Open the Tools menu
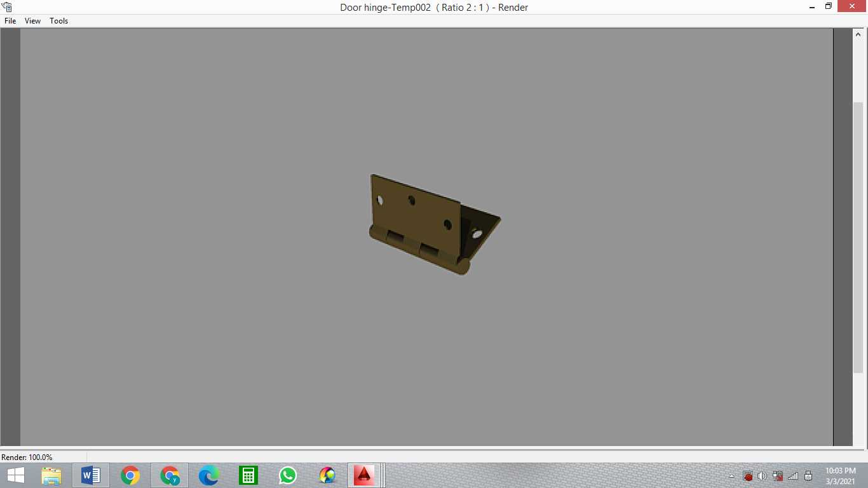Viewport: 868px width, 488px height. click(x=59, y=21)
